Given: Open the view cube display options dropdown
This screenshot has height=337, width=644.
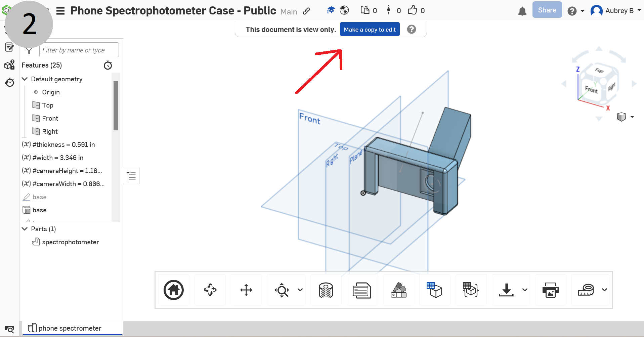Looking at the screenshot, I should tap(632, 117).
